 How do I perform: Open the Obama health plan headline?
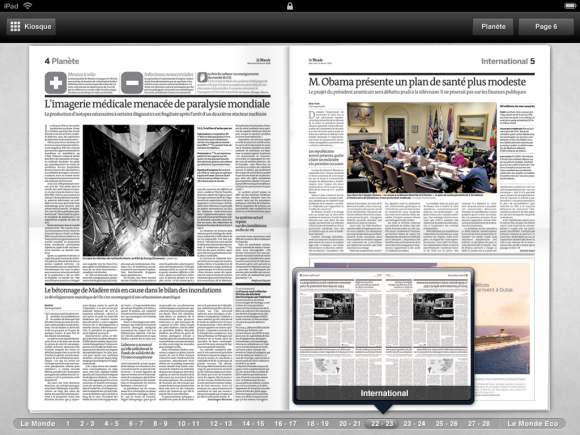[x=417, y=82]
